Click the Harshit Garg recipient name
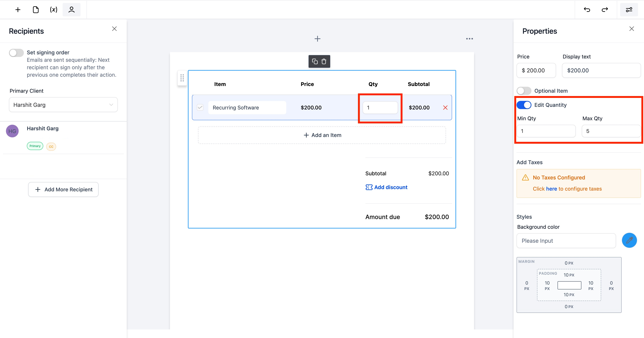Screen dimensions: 644x338 coord(42,128)
